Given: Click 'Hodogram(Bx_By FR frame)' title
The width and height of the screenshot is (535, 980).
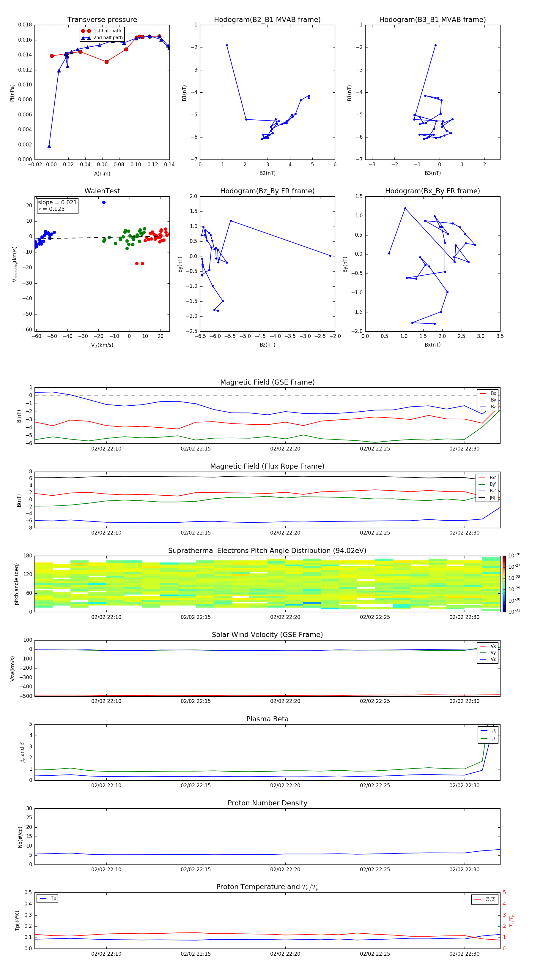Looking at the screenshot, I should pos(432,191).
